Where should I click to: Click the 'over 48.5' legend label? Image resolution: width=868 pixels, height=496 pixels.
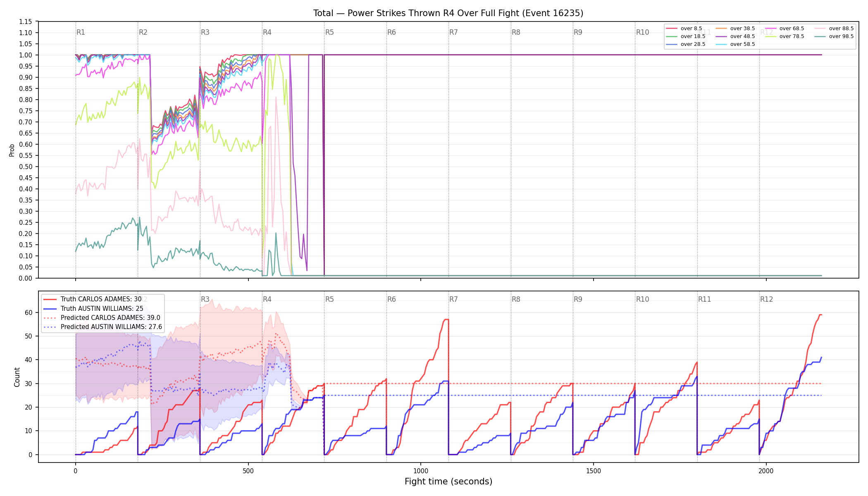[x=742, y=36]
